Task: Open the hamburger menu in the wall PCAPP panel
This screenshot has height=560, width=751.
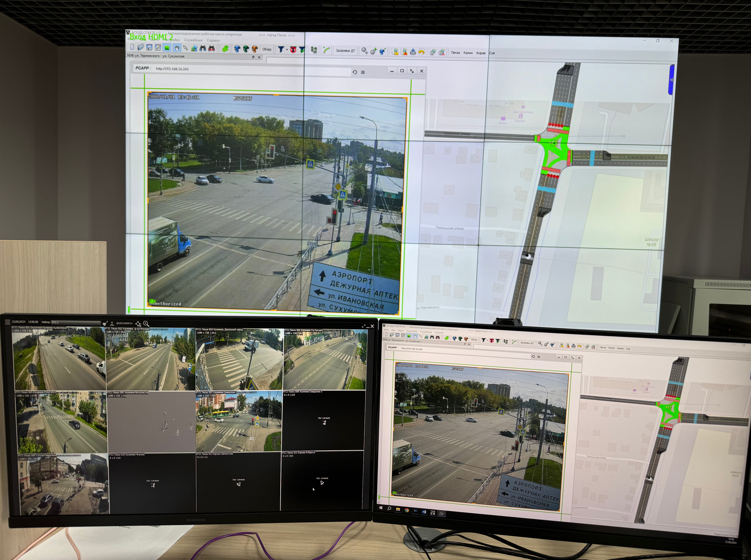Action: point(363,72)
